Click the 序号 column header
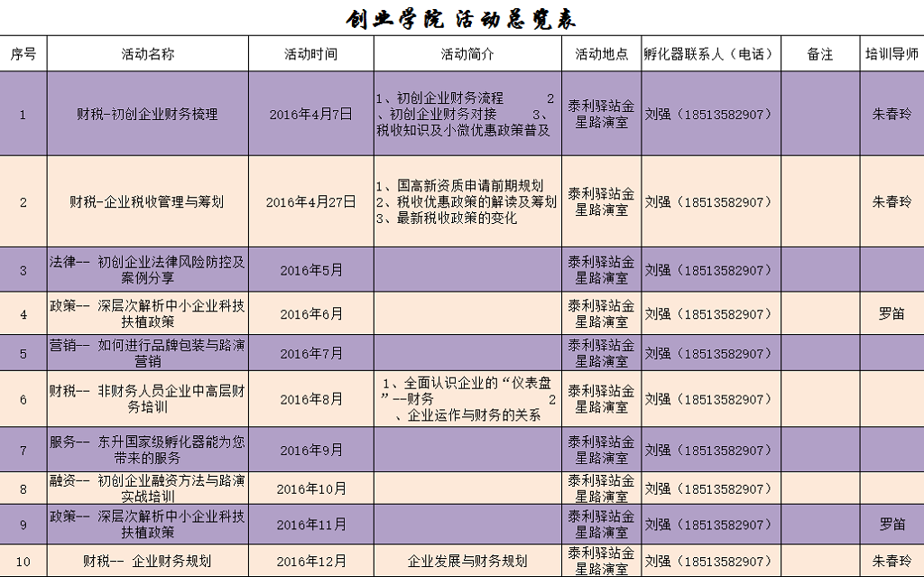The width and height of the screenshot is (924, 577). point(23,53)
